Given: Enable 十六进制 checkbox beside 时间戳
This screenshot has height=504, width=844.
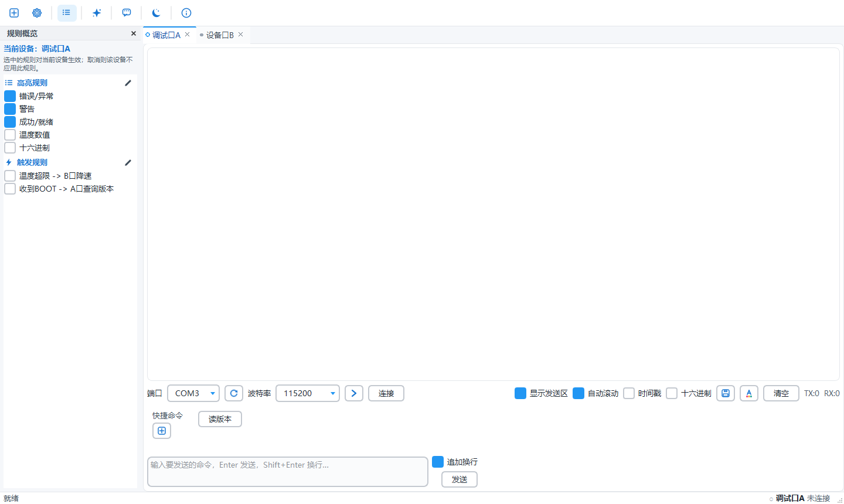Looking at the screenshot, I should [x=672, y=393].
